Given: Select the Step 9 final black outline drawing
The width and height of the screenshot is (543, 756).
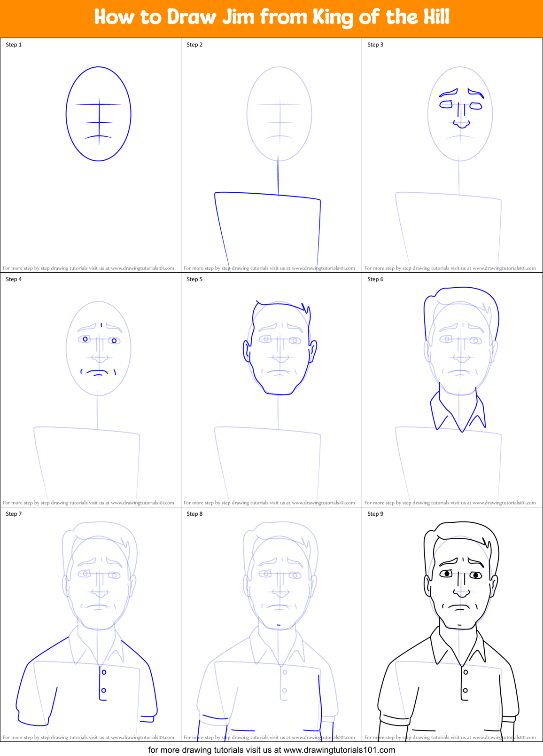Looking at the screenshot, I should click(449, 631).
